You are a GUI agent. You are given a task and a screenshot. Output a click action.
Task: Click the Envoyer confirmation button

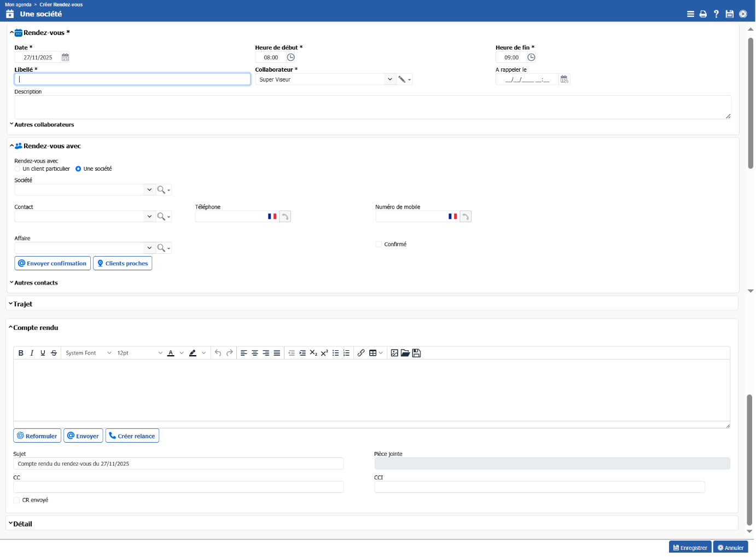point(53,264)
